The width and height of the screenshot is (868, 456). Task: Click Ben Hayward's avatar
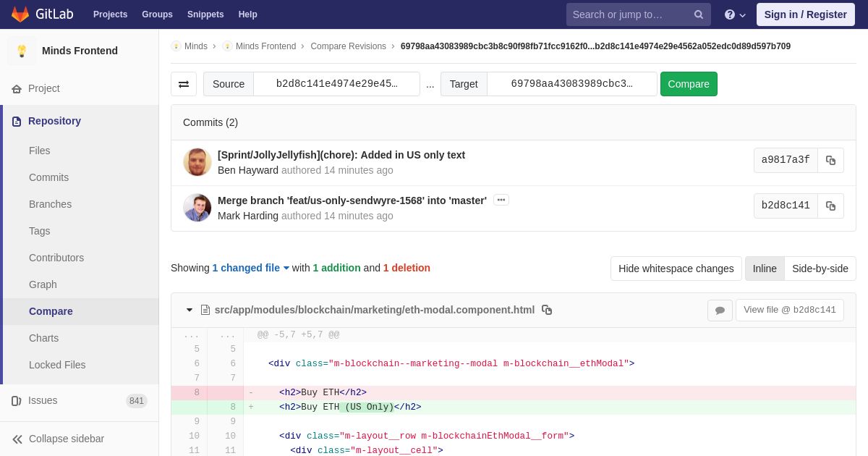(197, 162)
